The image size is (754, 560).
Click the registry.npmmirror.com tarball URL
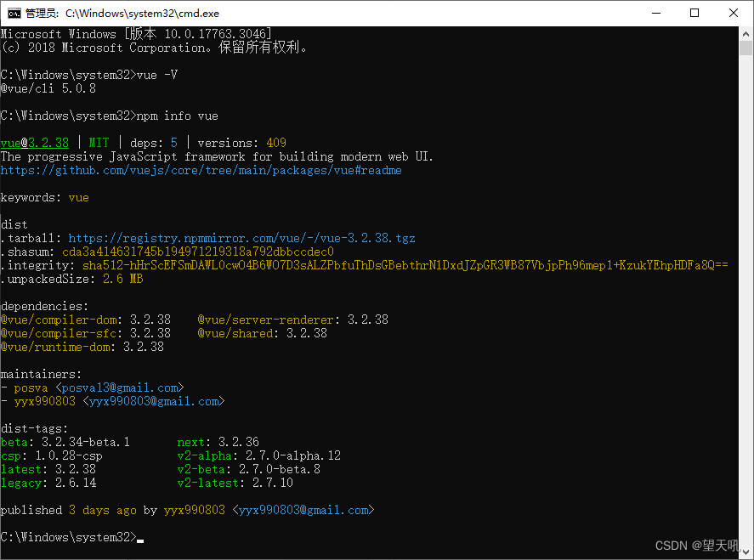pos(241,238)
